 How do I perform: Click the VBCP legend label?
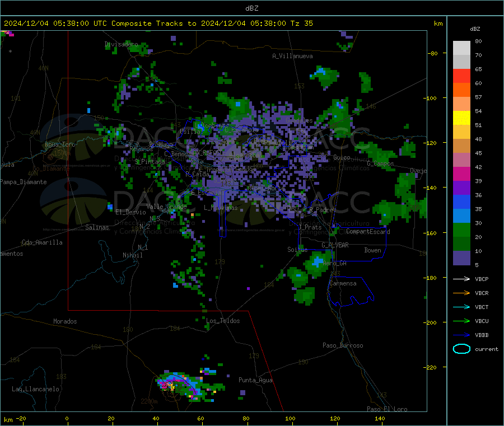[482, 279]
